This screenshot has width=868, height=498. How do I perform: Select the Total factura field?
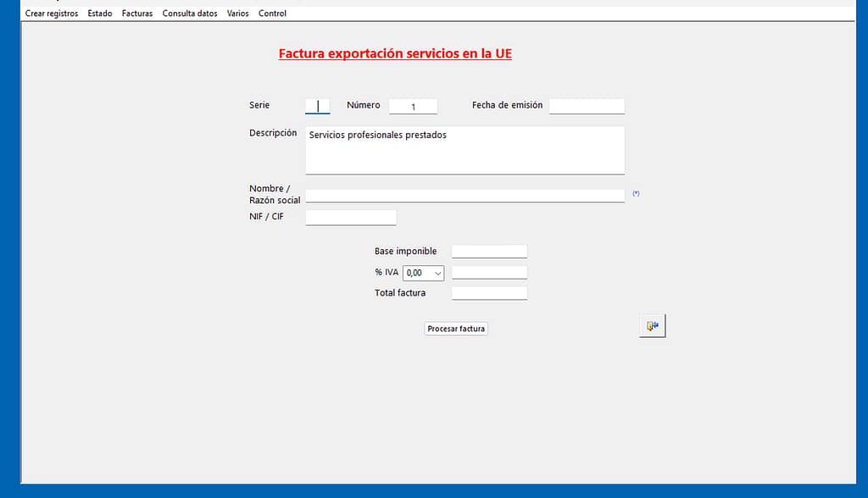coord(489,293)
